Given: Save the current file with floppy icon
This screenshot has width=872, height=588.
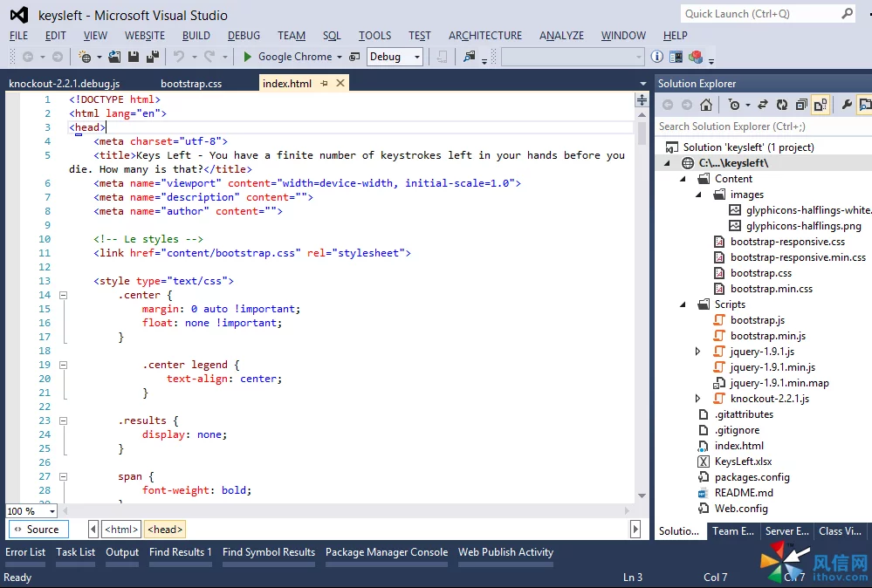Looking at the screenshot, I should pyautogui.click(x=134, y=57).
